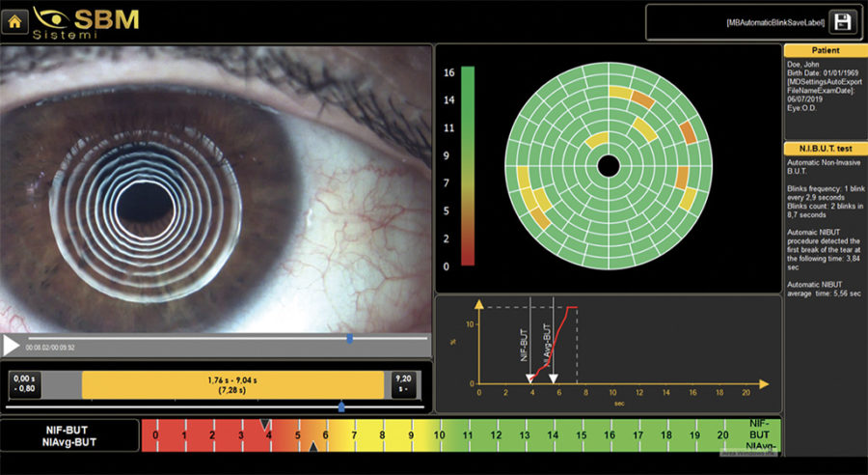Open the N.I.B.U.T. test panel header
Viewport: 868px width, 475px height.
point(826,149)
